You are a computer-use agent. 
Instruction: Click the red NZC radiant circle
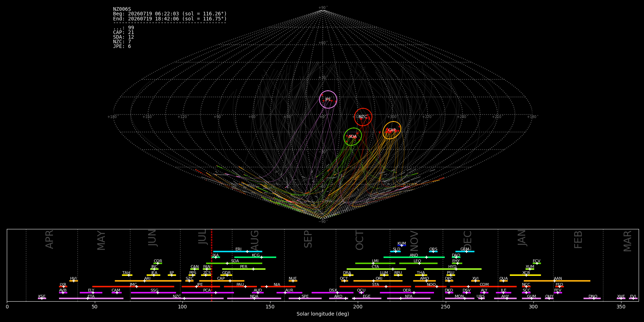363,117
